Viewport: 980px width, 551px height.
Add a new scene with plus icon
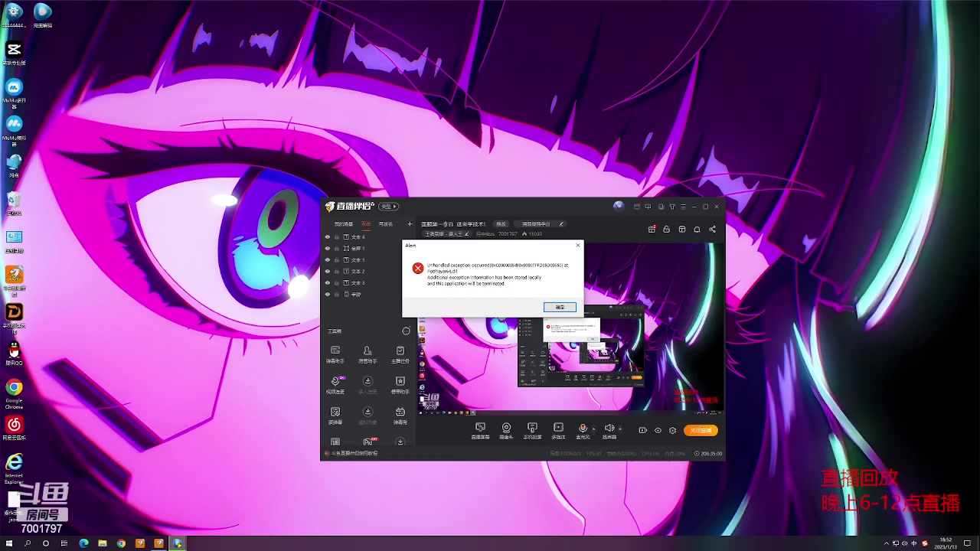click(x=410, y=224)
